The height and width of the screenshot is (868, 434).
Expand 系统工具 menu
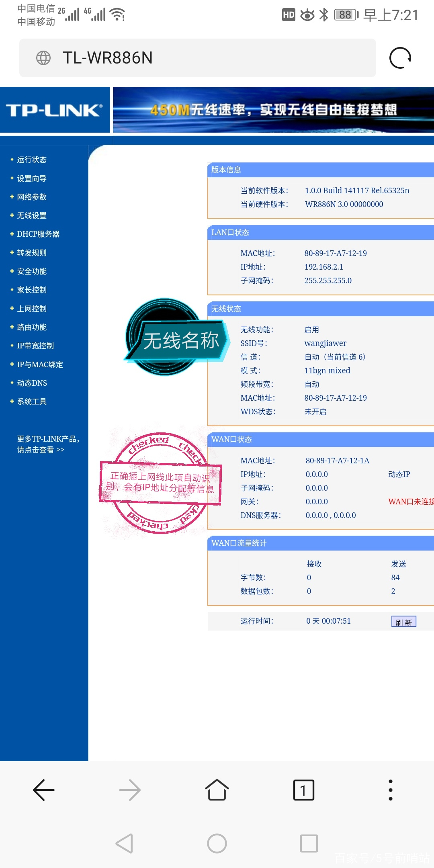(32, 401)
